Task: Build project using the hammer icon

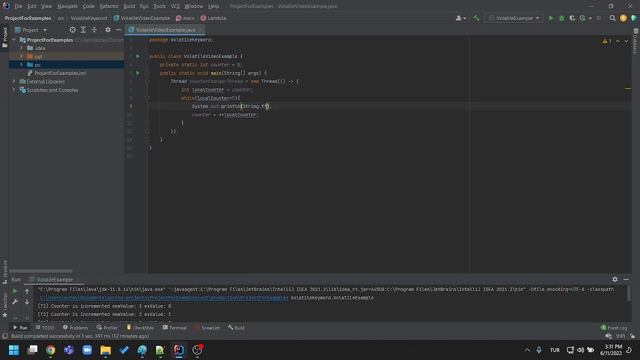Action: pyautogui.click(x=476, y=18)
